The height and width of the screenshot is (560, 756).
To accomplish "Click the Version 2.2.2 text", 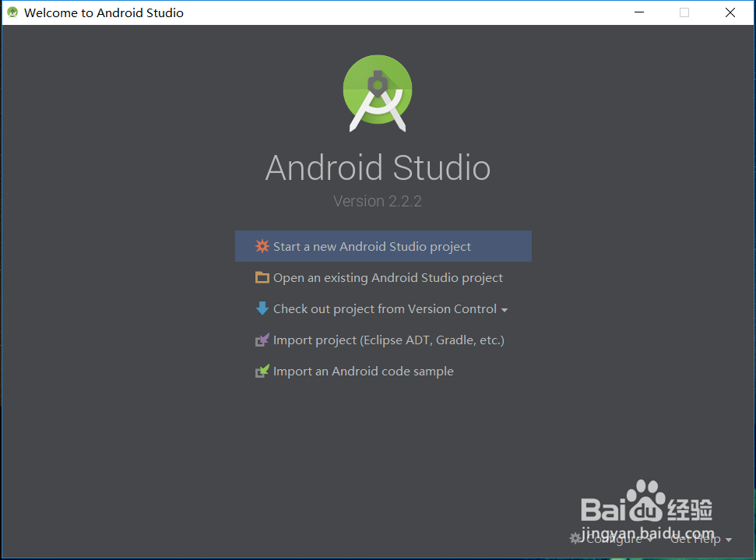I will pyautogui.click(x=378, y=201).
